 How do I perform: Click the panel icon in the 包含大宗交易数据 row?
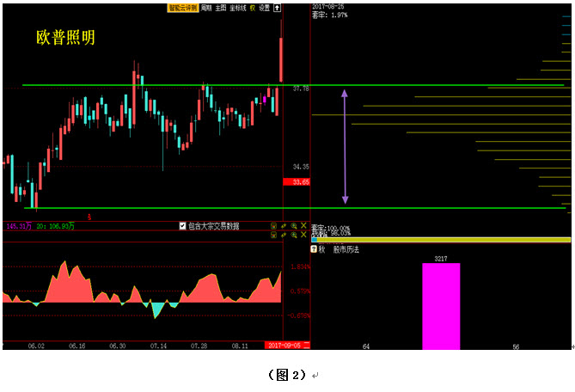click(274, 225)
